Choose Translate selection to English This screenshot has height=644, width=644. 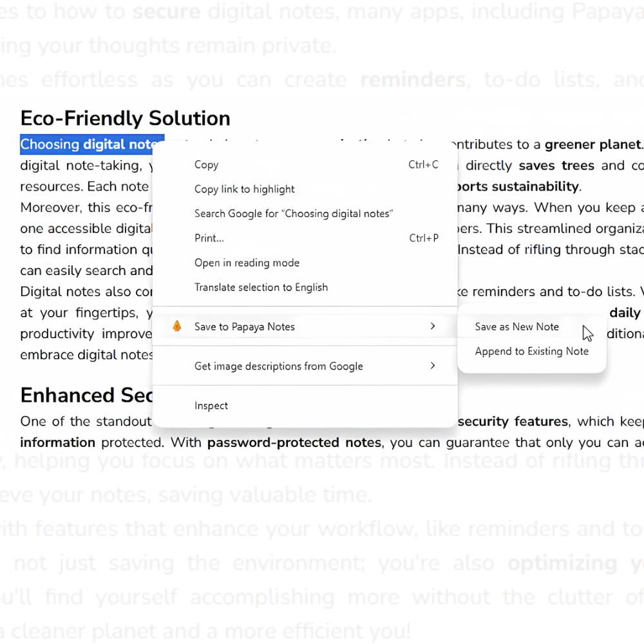coord(261,287)
